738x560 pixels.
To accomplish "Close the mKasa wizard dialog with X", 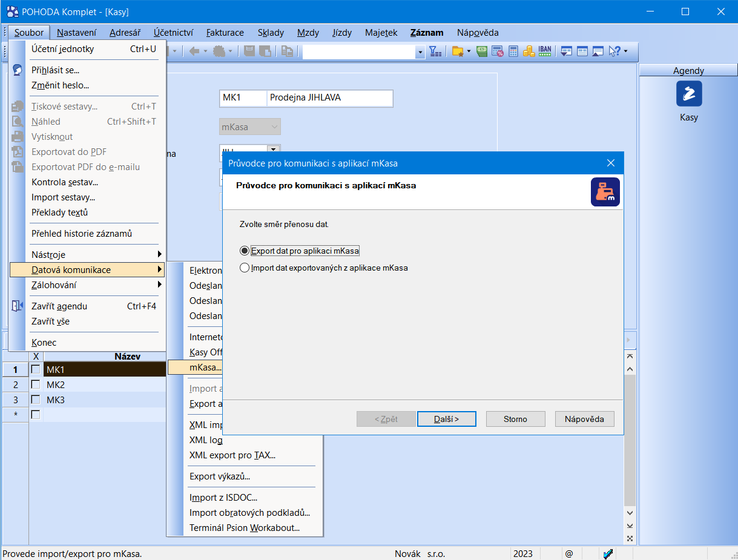I will coord(611,163).
